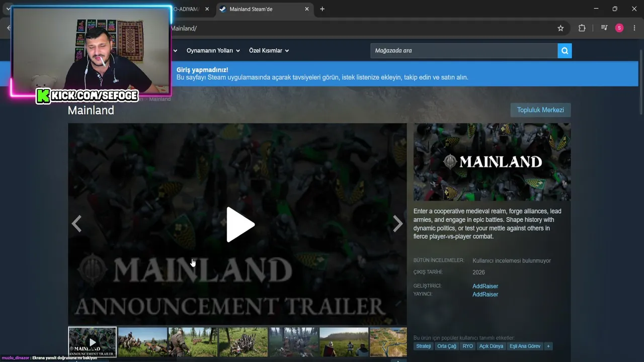Expand the Oynamanın Yolları menu

pyautogui.click(x=213, y=51)
